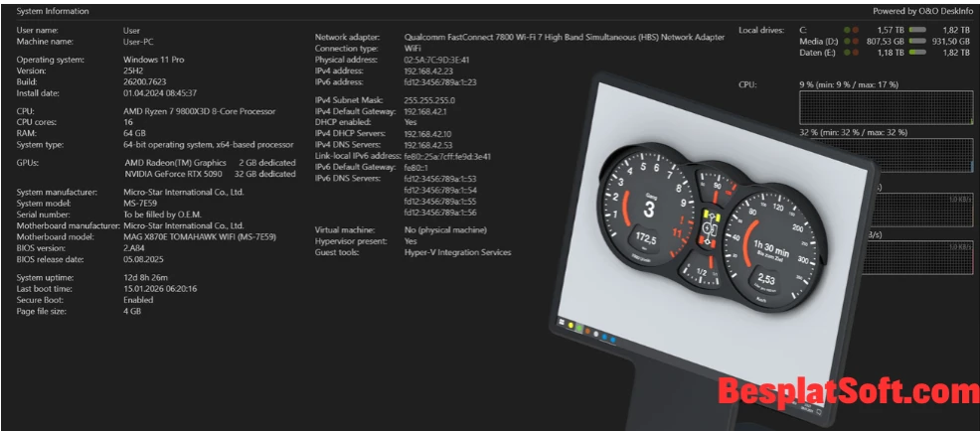Click the system model MS-7E59

click(142, 204)
